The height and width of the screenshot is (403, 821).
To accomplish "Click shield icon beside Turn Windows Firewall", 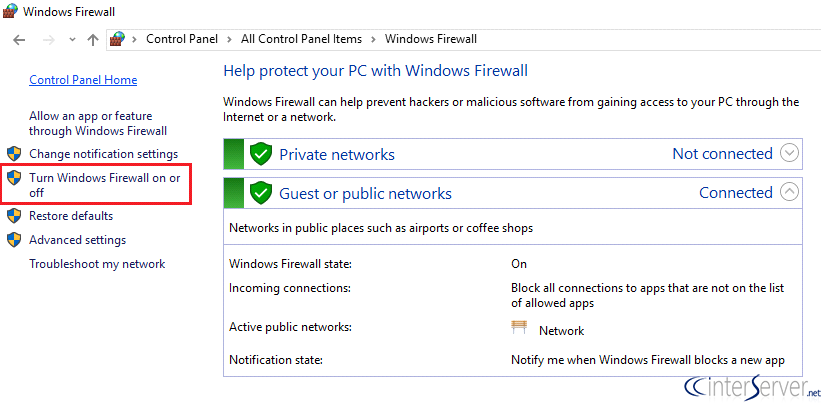I will tap(14, 177).
